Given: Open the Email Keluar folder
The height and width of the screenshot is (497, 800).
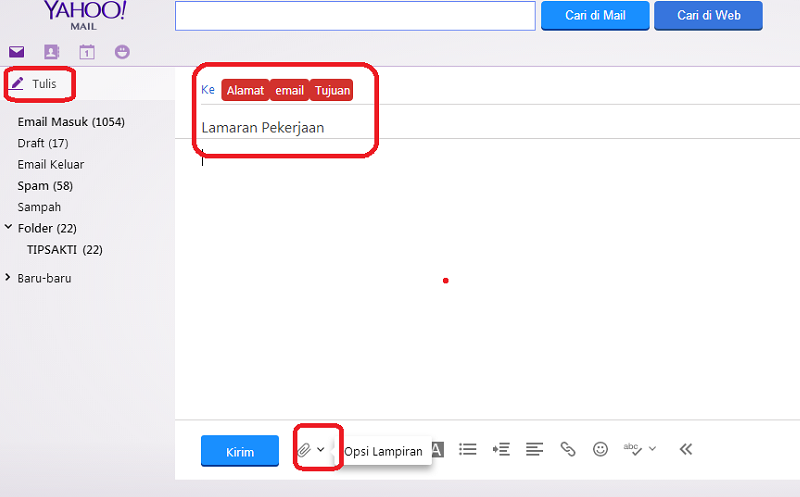Looking at the screenshot, I should point(51,165).
